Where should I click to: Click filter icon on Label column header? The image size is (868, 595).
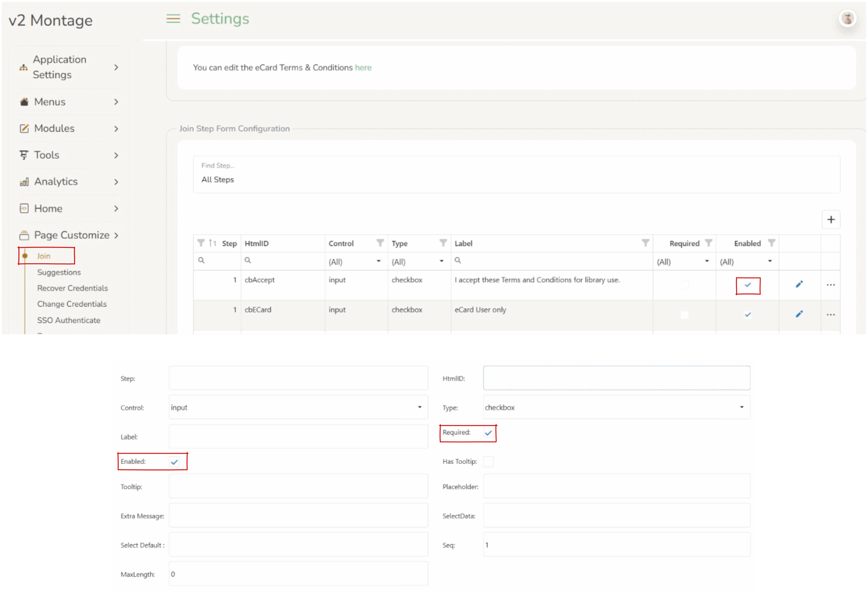click(x=645, y=243)
